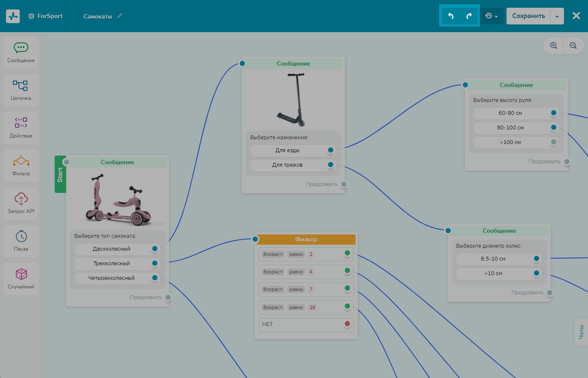Select the Сообщение block tool

coord(21,53)
